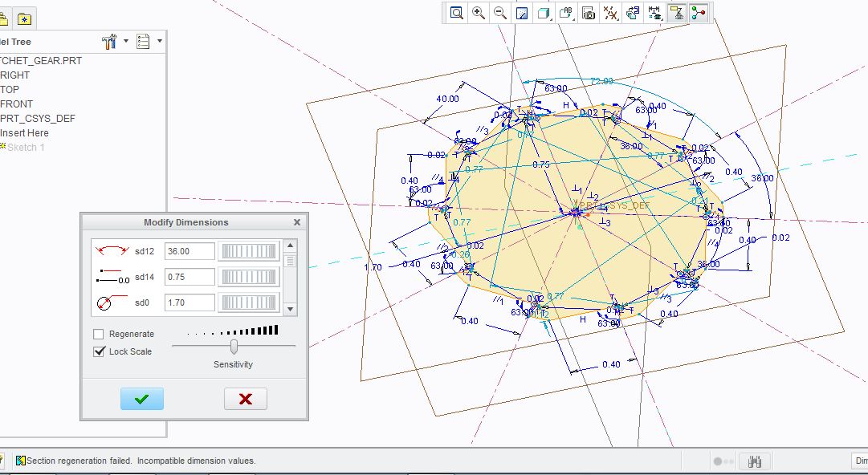Click the Sketch View orientation icon

(x=633, y=14)
